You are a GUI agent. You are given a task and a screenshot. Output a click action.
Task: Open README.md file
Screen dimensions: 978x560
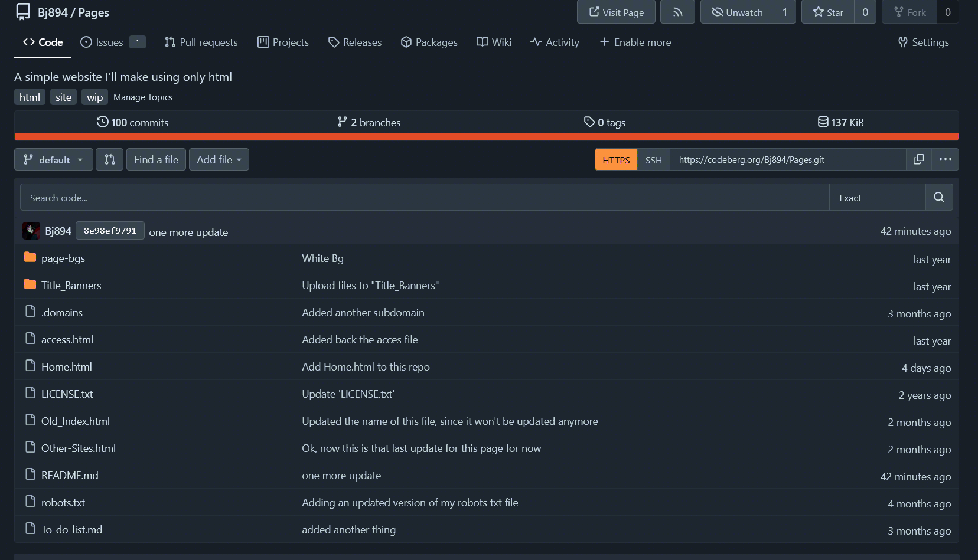click(x=70, y=475)
